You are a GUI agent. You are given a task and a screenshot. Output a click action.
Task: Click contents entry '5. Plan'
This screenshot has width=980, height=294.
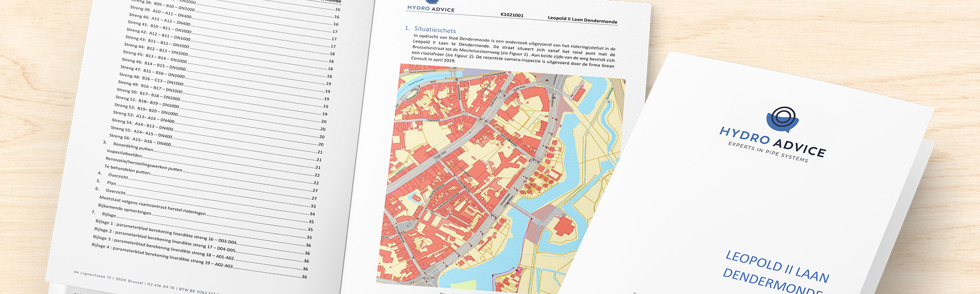point(106,182)
